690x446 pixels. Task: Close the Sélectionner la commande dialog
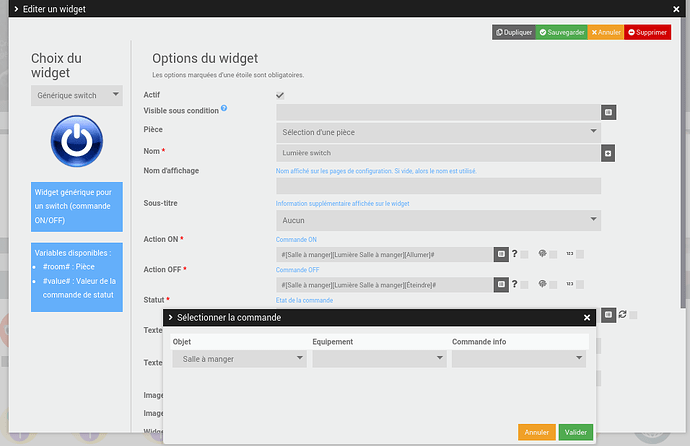587,318
